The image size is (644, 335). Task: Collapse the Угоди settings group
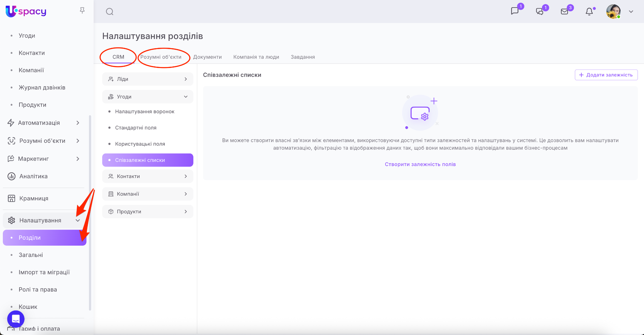point(186,97)
